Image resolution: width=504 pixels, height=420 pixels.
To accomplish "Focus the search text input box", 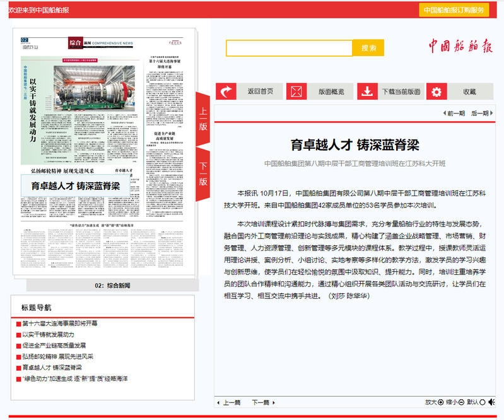I will [x=289, y=48].
